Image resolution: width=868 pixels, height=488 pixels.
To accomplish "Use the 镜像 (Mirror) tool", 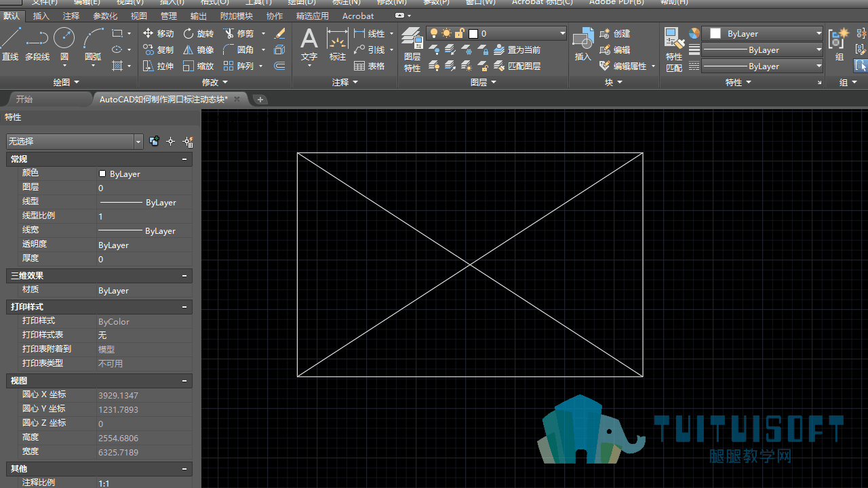I will coord(198,49).
